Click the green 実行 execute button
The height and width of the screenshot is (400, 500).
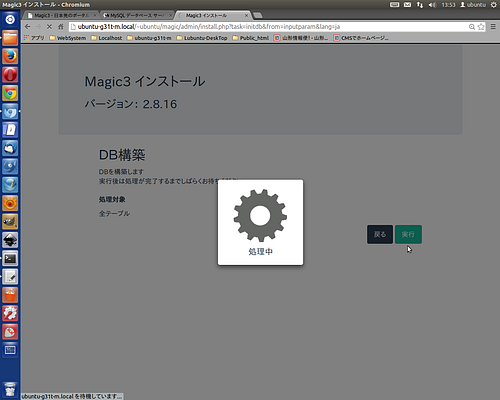point(408,234)
